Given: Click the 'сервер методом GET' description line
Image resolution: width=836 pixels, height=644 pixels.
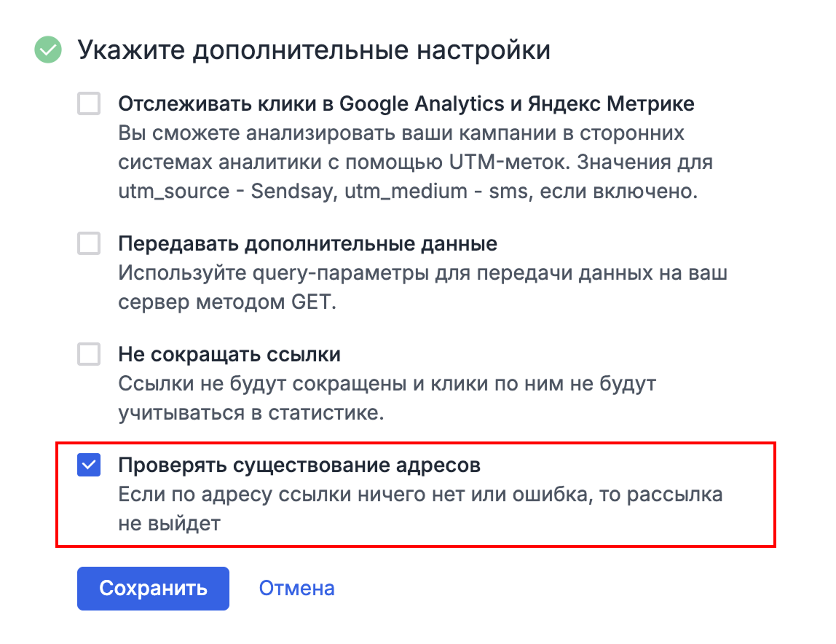Looking at the screenshot, I should [x=227, y=300].
